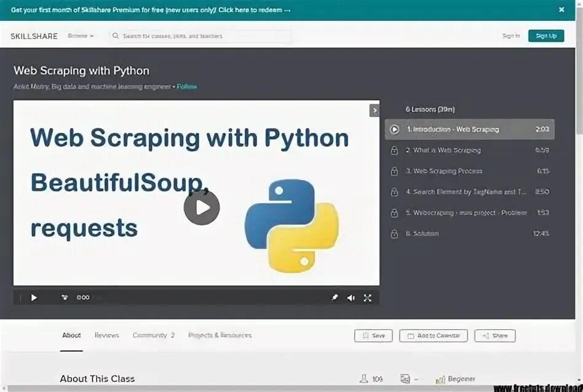
Task: Go to Skillshare home logo
Action: pos(34,36)
